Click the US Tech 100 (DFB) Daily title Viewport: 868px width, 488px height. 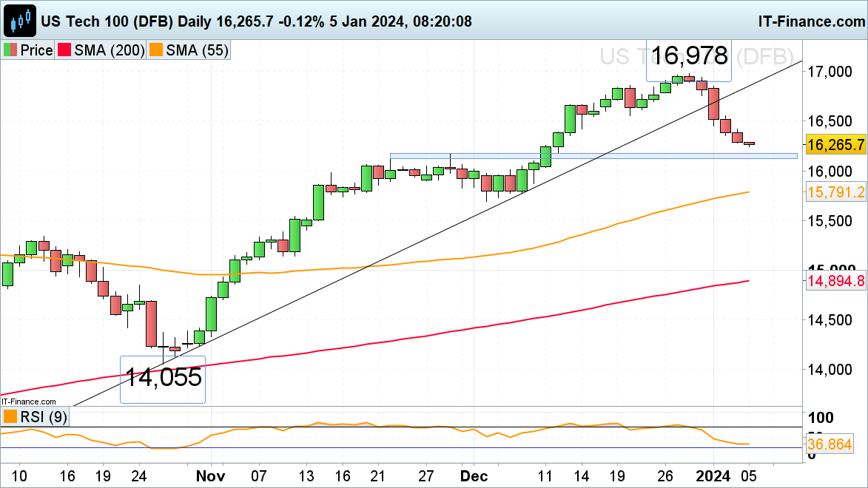pyautogui.click(x=127, y=21)
